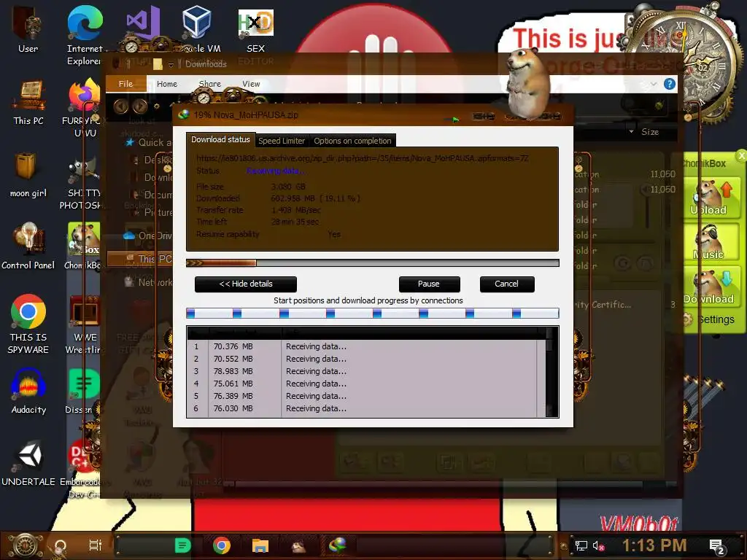Open the WWE Wrestling desktop icon

[x=84, y=324]
